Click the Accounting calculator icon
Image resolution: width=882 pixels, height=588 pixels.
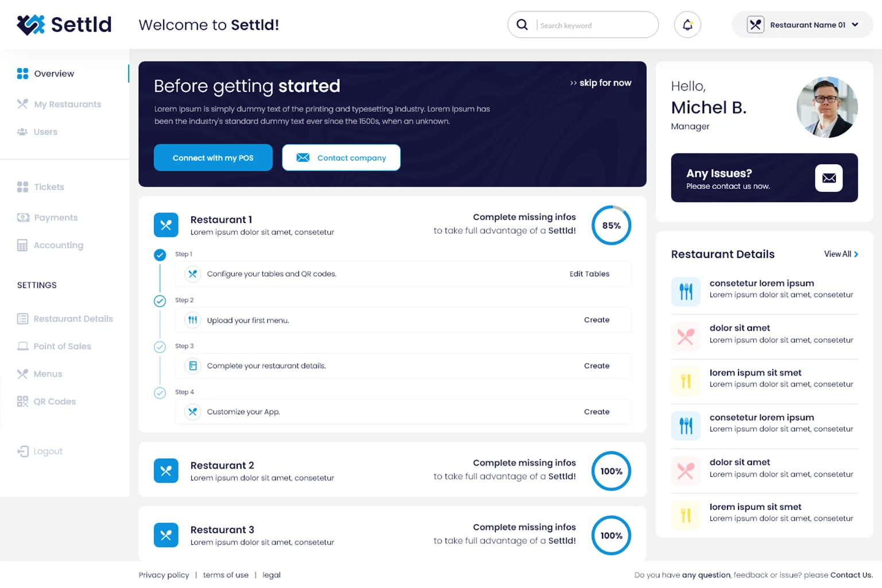coord(22,245)
